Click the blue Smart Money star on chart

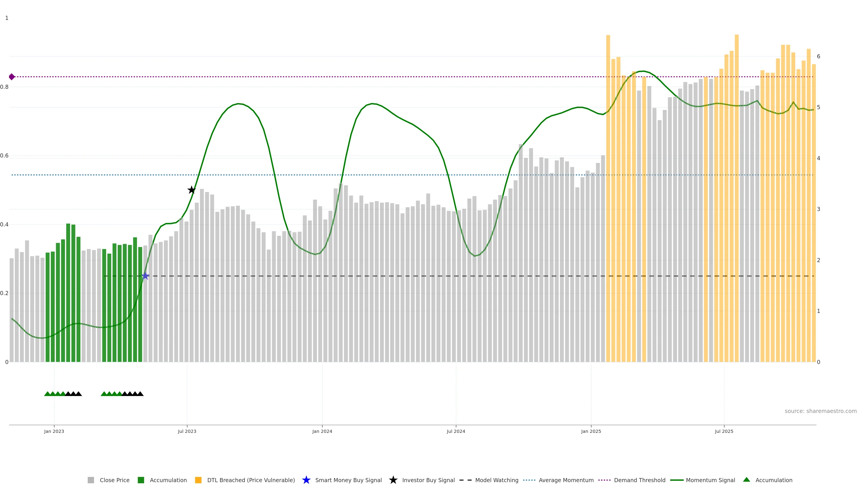pos(145,276)
